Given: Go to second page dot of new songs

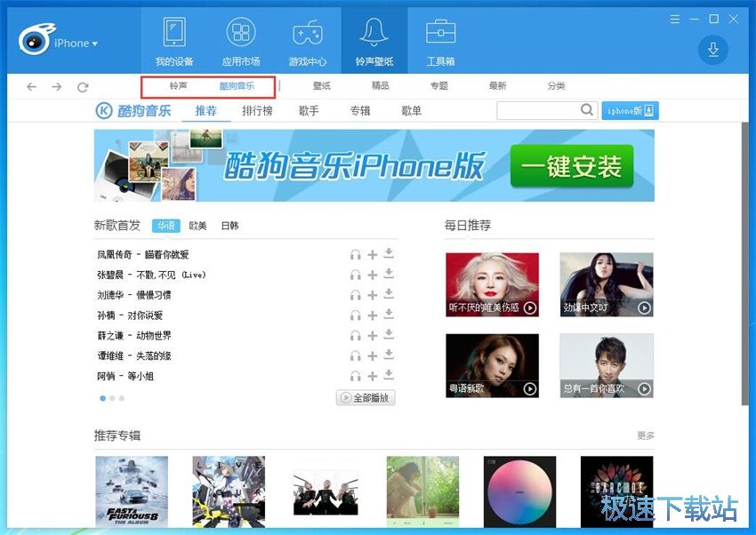Looking at the screenshot, I should tap(112, 398).
